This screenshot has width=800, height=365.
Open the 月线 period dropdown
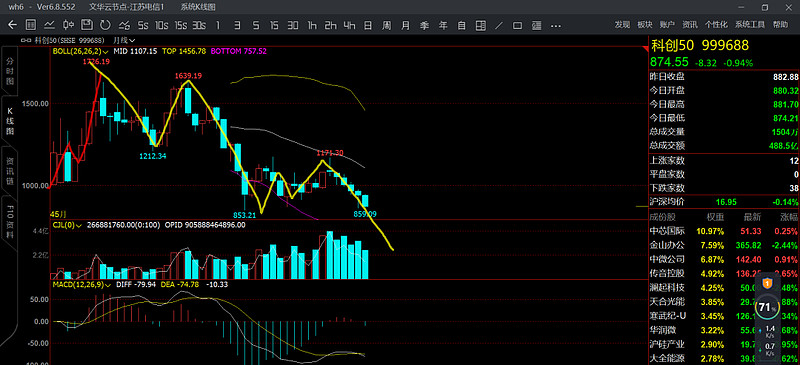(x=124, y=40)
